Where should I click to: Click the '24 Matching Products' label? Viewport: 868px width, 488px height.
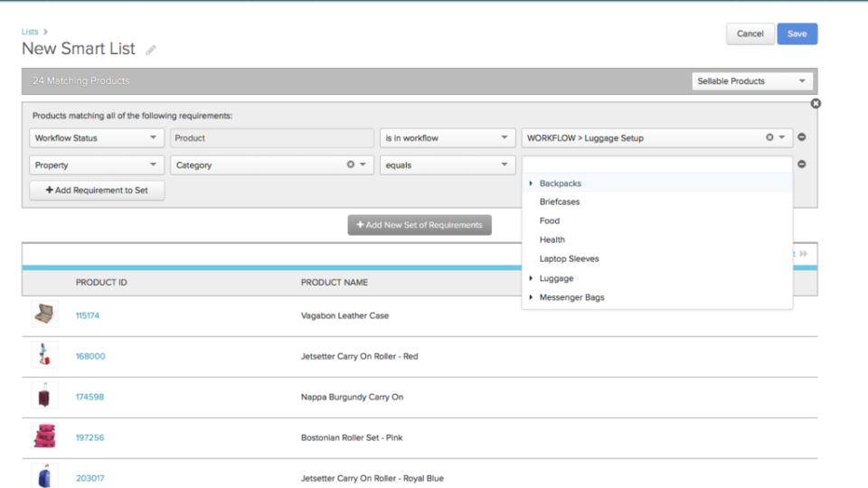coord(80,80)
